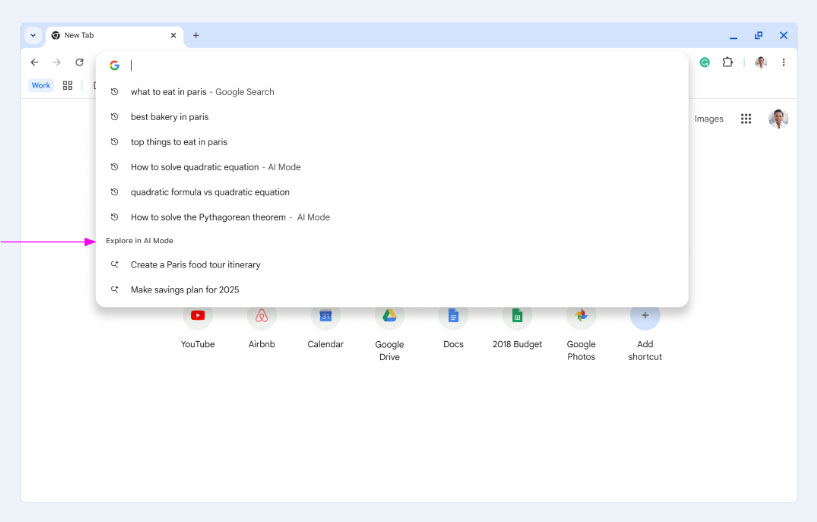Open a new tab with the plus button
Image resolution: width=817 pixels, height=522 pixels.
coord(196,35)
